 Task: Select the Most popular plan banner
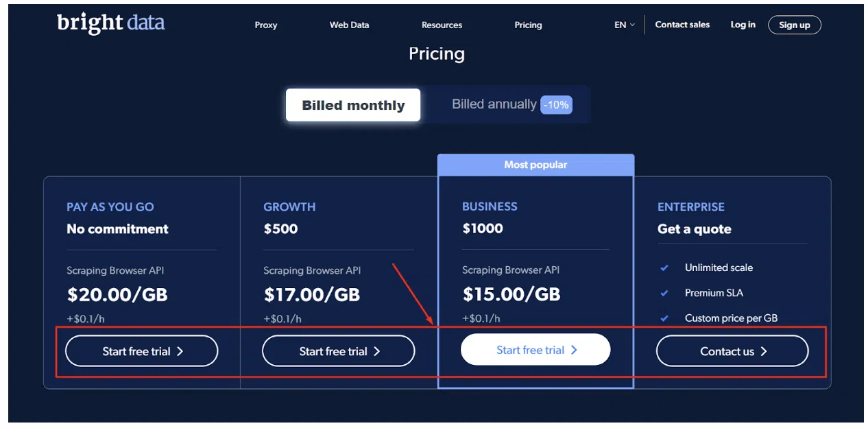coord(535,165)
